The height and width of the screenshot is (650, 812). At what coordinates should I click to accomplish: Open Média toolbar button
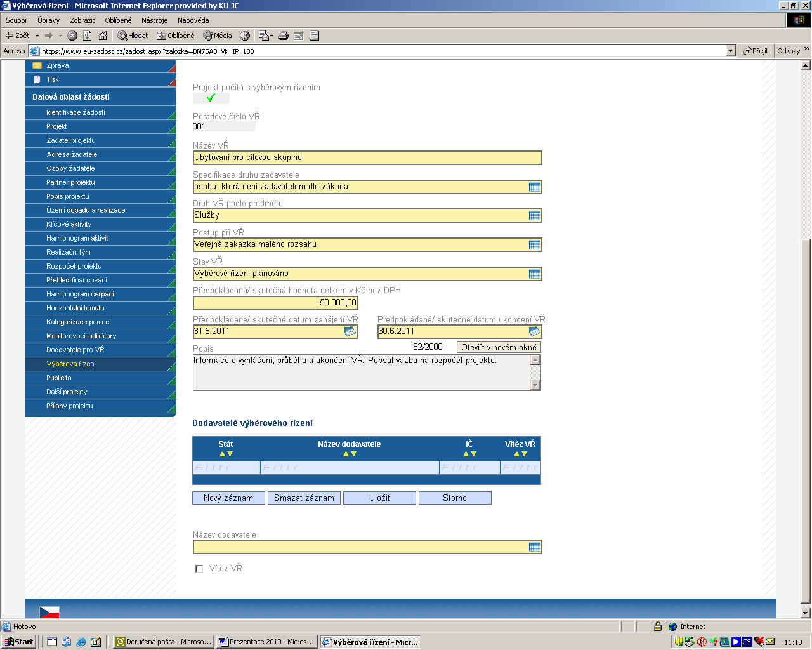pyautogui.click(x=217, y=36)
